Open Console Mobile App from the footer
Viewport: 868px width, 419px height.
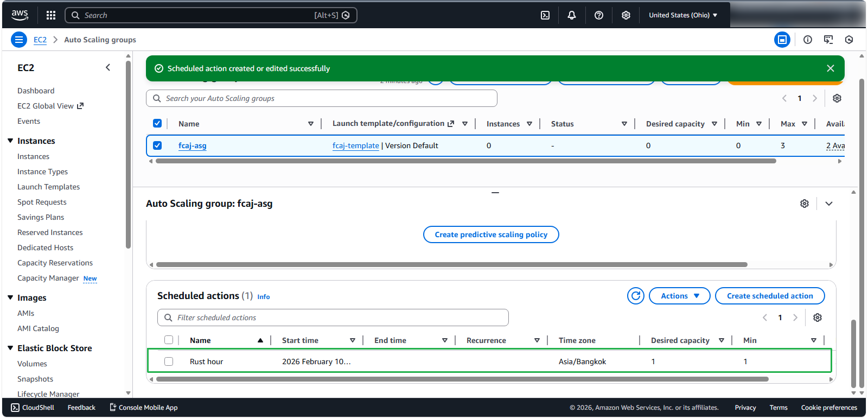click(144, 408)
